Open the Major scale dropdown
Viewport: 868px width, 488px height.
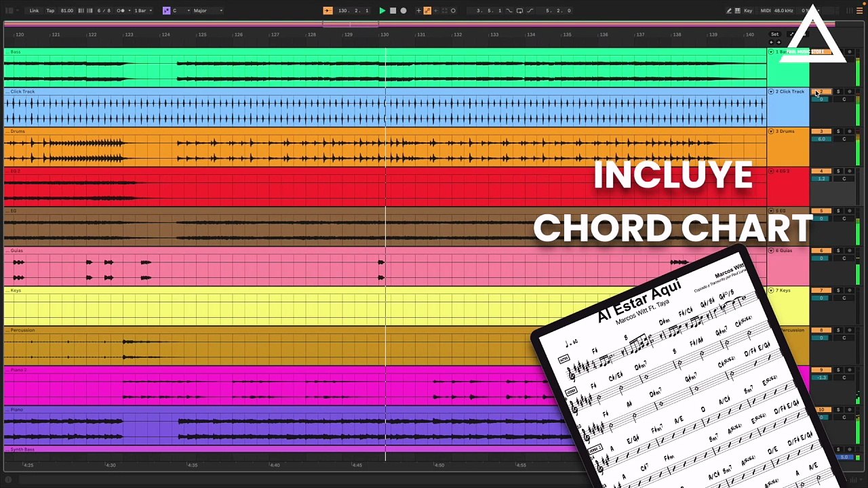(208, 11)
